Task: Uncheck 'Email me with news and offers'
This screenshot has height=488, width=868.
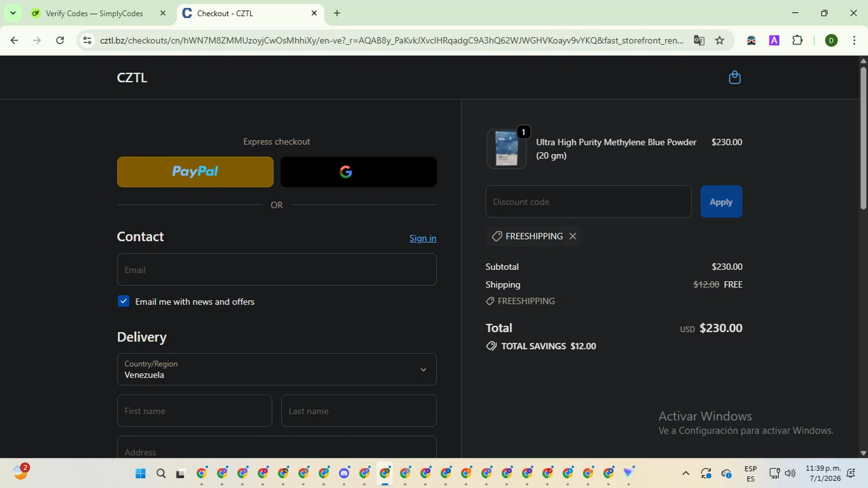Action: pyautogui.click(x=123, y=301)
